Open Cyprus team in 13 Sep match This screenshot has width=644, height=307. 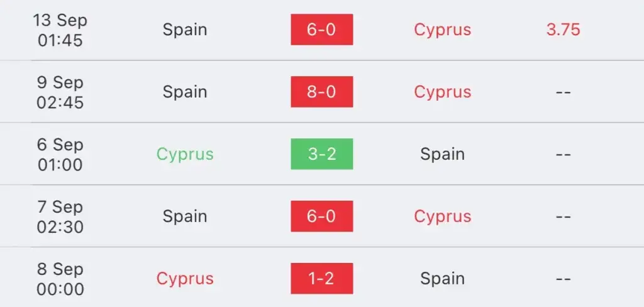click(x=442, y=30)
